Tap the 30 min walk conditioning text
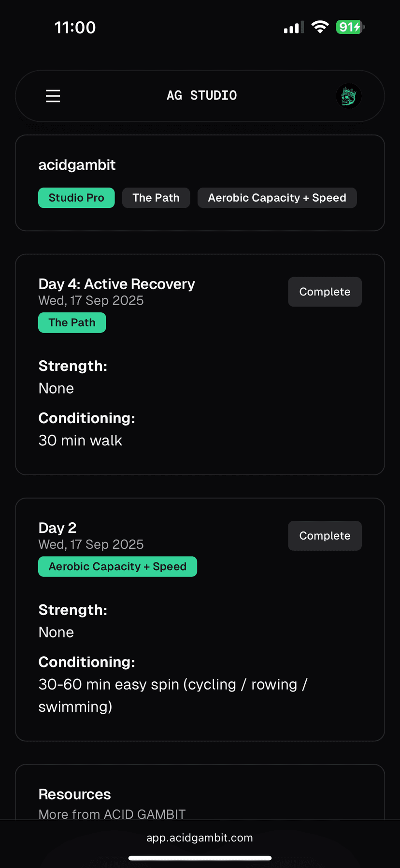 point(80,441)
